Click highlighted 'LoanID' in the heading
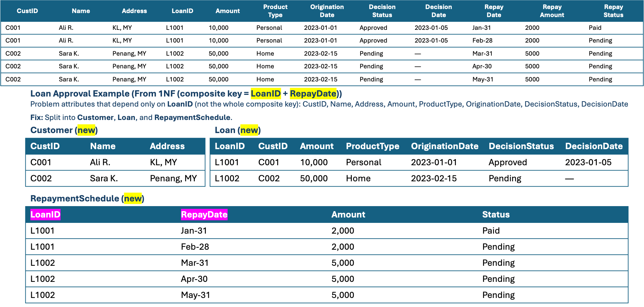The image size is (644, 307). 266,94
